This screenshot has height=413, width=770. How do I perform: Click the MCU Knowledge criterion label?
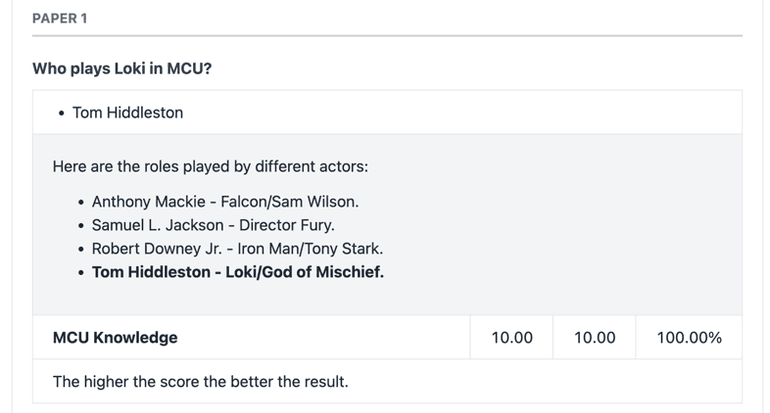[x=115, y=337]
